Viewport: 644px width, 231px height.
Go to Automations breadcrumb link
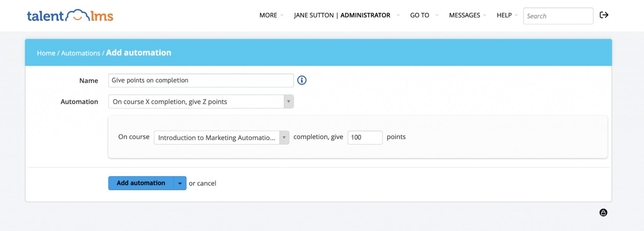[x=80, y=53]
